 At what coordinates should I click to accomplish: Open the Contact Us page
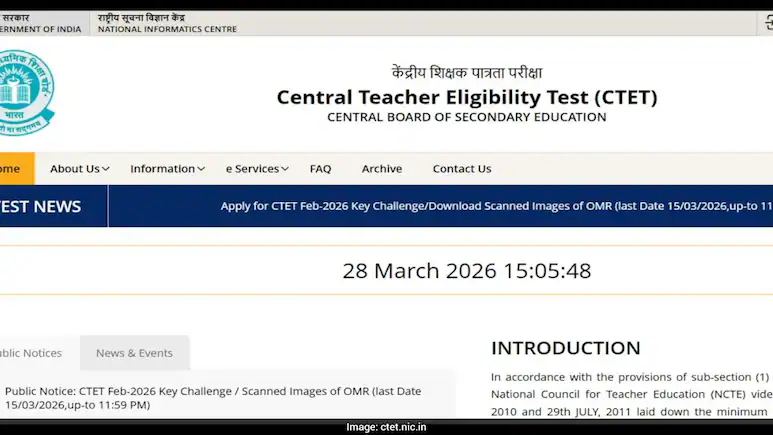(x=461, y=169)
